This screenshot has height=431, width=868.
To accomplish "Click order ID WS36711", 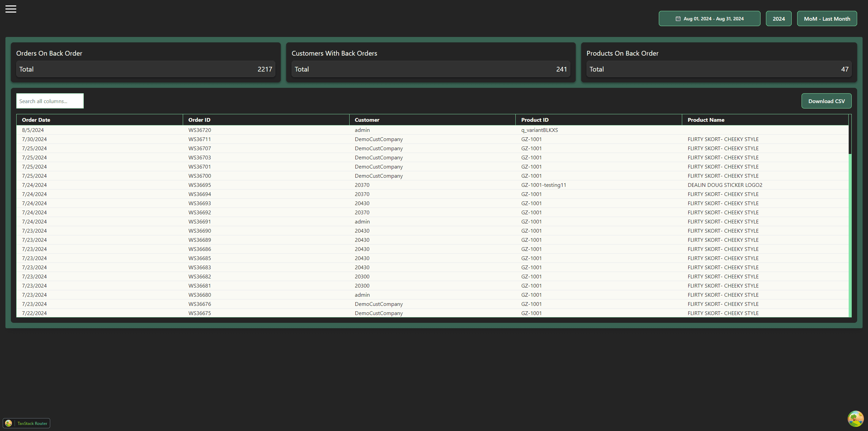I will 200,139.
